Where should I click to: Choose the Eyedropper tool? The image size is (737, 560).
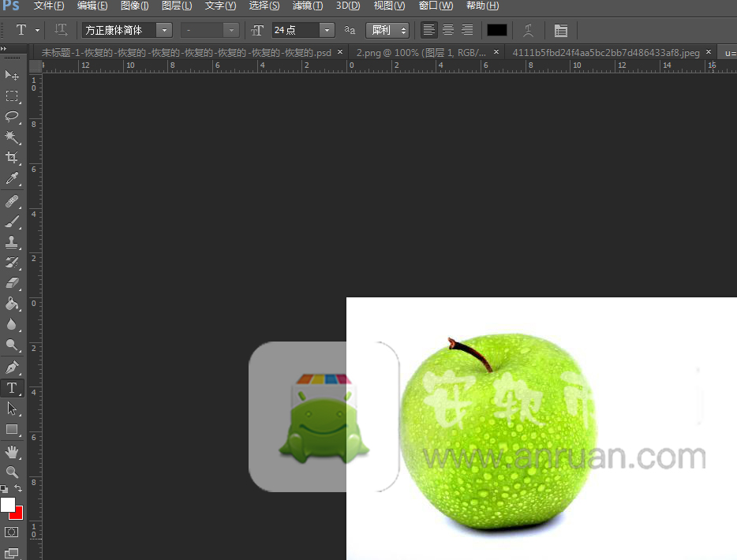(12, 179)
